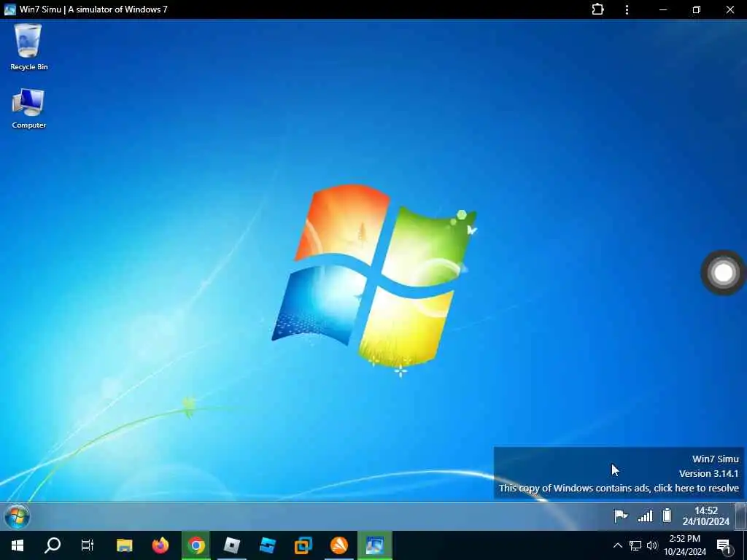Viewport: 747px width, 560px height.
Task: Open the Windows 7 Start orb
Action: (x=18, y=516)
